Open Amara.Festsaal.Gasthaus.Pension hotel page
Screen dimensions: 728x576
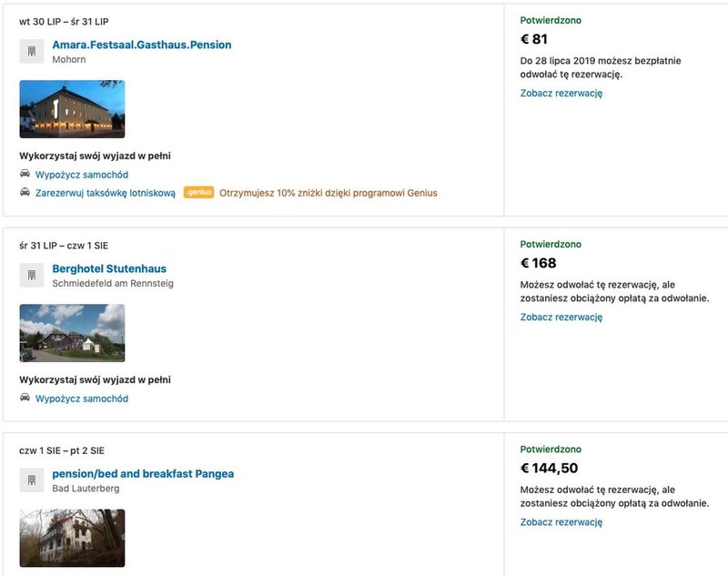[x=142, y=45]
